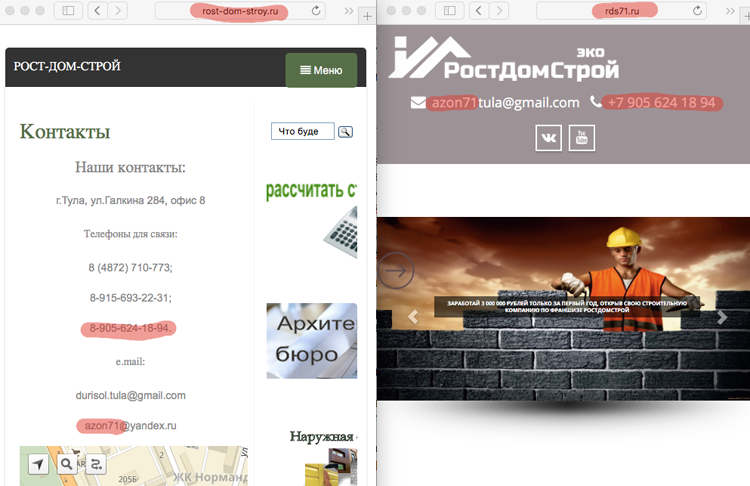750x486 pixels.
Task: Click the РОСТ-ДОМ-СТРОЙ site title
Action: 67,66
